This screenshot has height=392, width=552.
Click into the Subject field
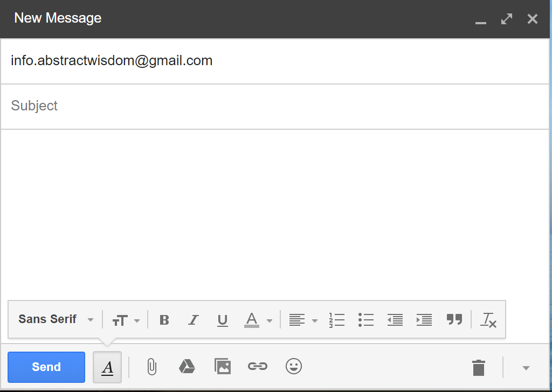click(275, 106)
